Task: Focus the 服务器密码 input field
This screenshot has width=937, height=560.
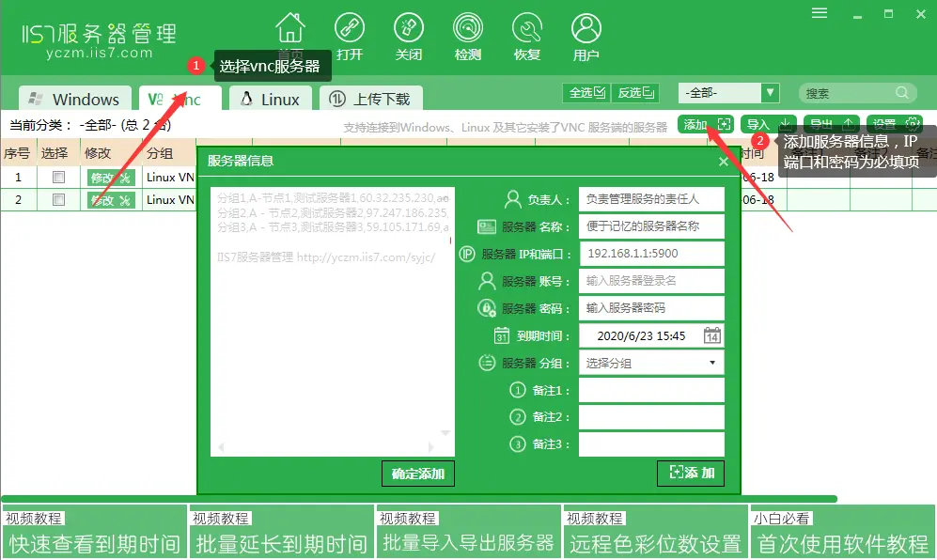Action: click(x=651, y=308)
